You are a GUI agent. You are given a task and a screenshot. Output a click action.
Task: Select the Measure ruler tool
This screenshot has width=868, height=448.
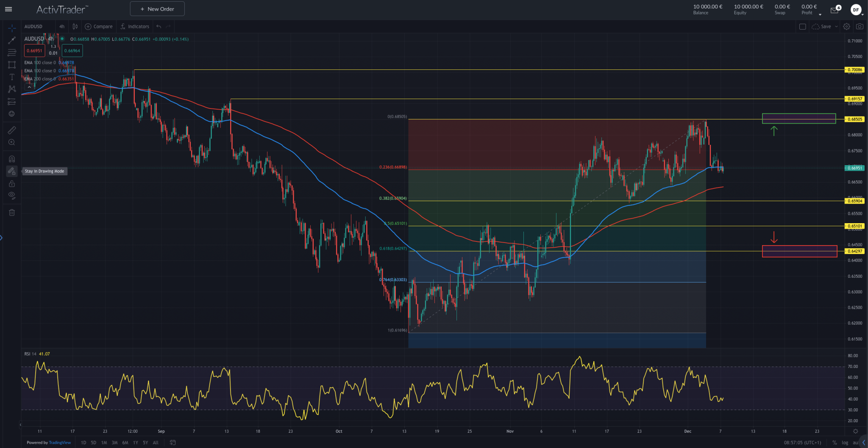(11, 130)
